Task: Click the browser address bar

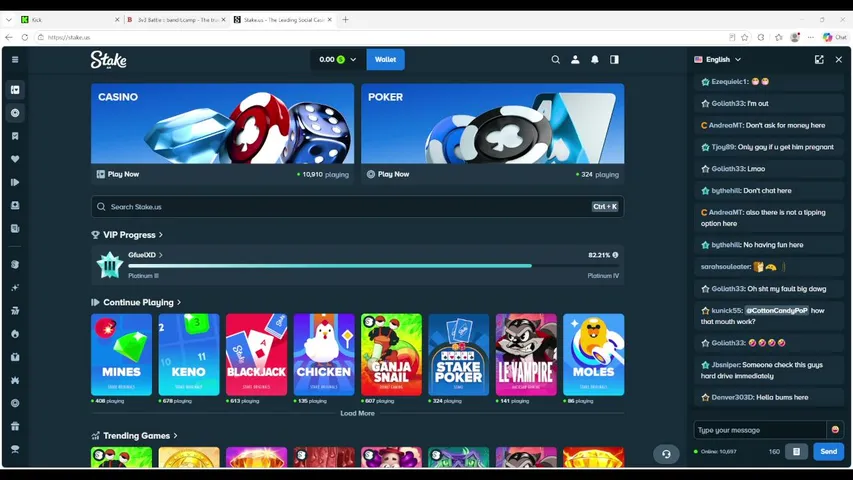Action: (381, 37)
